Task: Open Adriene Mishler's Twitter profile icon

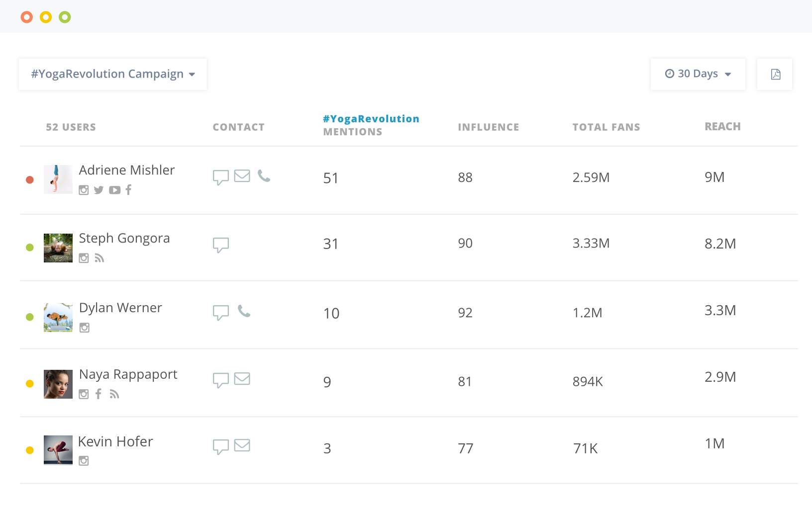Action: click(99, 190)
